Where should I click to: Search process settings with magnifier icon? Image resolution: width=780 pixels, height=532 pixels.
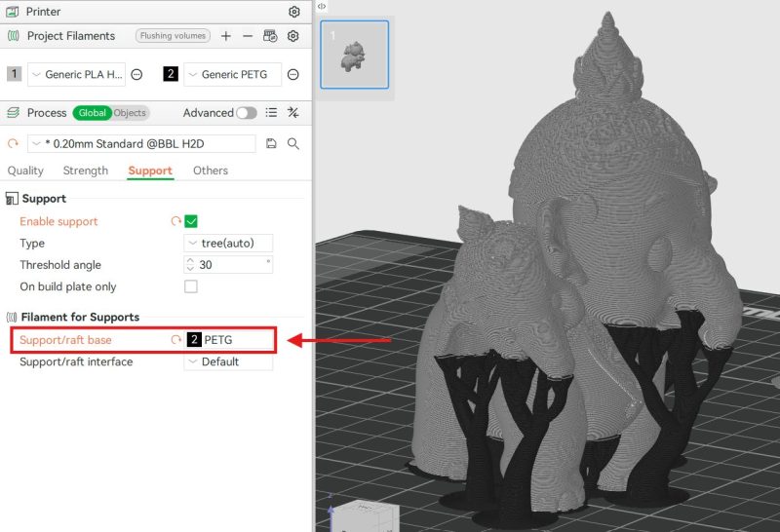pyautogui.click(x=292, y=143)
